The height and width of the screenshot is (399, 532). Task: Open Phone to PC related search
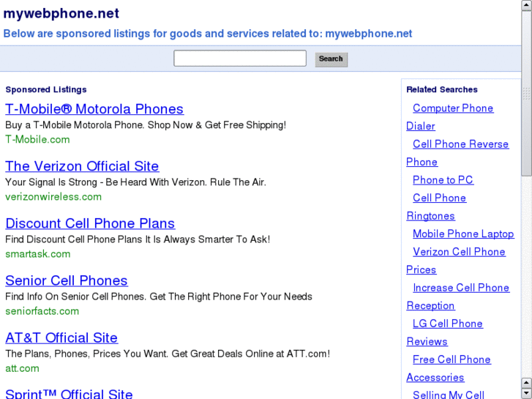tap(443, 180)
